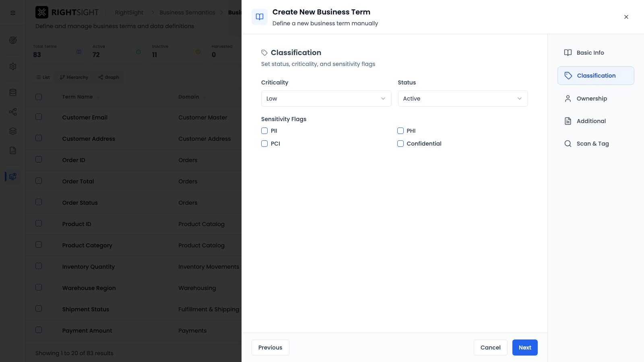Switch to List view
Screen dimensions: 644x362
coord(43,77)
